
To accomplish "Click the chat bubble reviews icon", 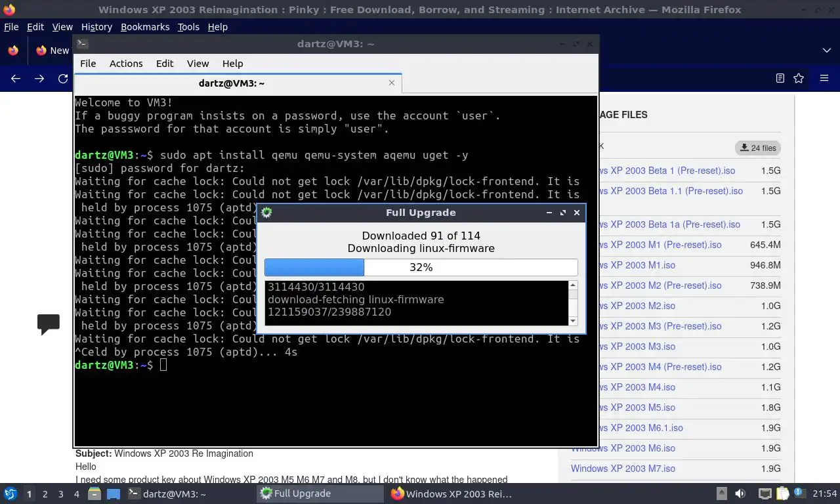I will (x=49, y=324).
